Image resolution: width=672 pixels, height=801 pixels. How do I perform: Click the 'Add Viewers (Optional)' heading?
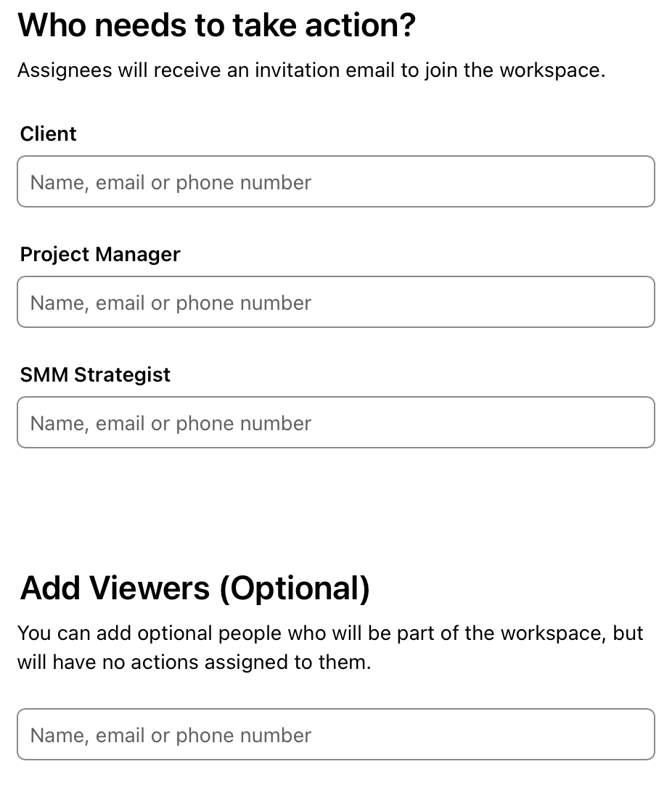point(194,588)
